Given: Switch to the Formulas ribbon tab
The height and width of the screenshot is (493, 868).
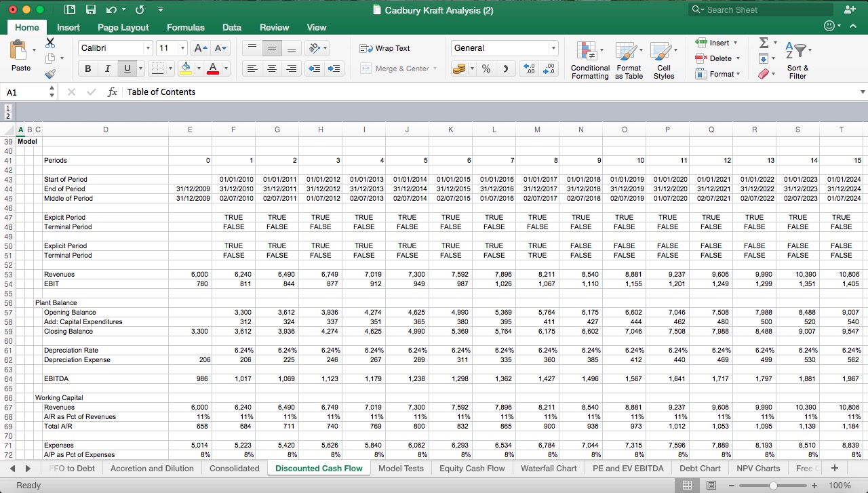Looking at the screenshot, I should click(x=185, y=27).
